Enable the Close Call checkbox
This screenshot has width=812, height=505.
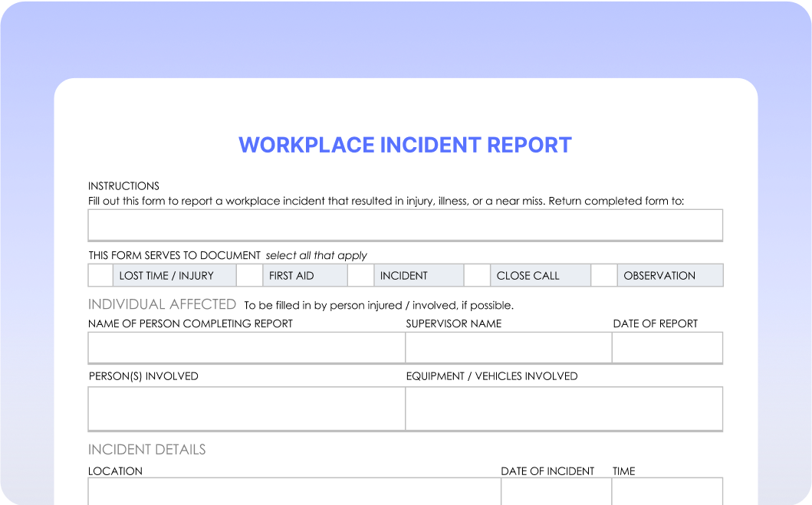click(x=477, y=275)
